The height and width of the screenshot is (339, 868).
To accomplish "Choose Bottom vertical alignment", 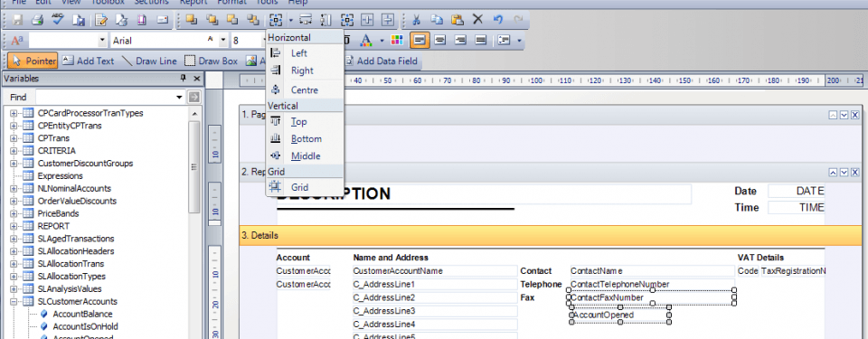I will 305,138.
